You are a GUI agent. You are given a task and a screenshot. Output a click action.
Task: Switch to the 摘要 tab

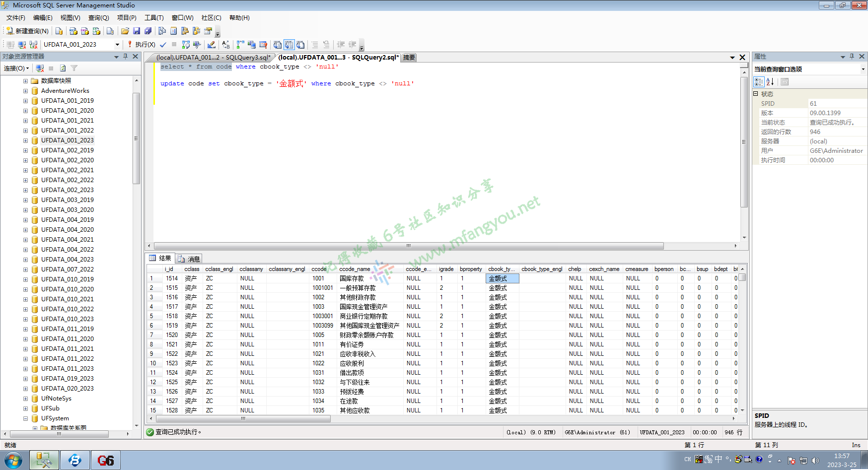409,58
